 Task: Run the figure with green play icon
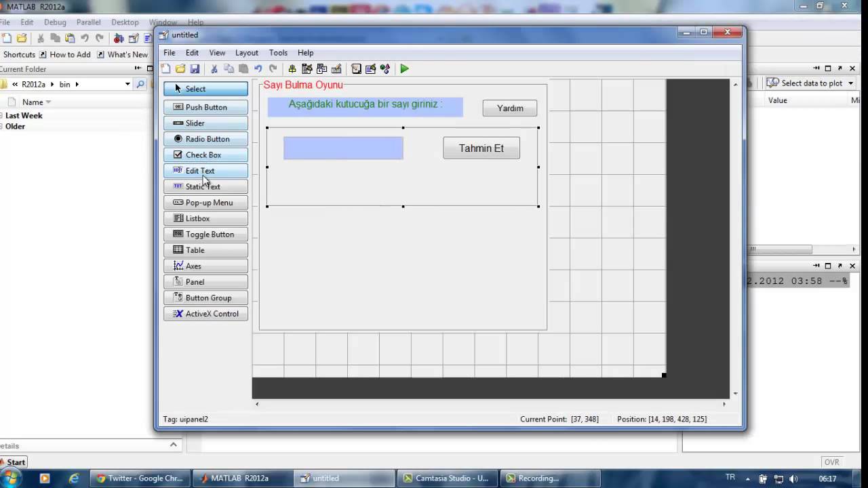(x=404, y=68)
